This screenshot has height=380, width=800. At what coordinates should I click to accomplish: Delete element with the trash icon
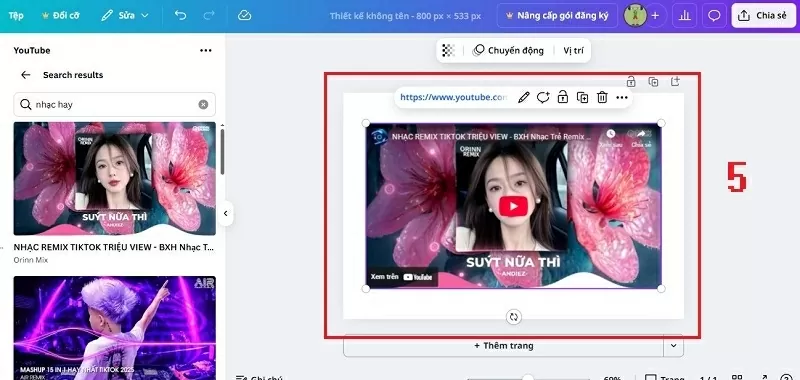pos(602,97)
